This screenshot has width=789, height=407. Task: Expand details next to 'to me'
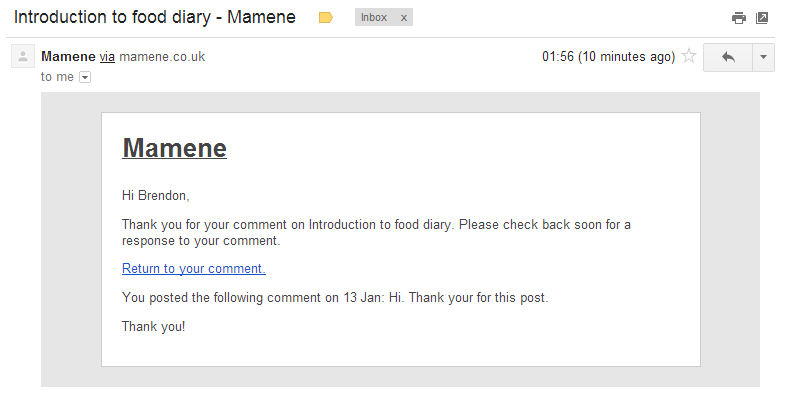point(85,77)
